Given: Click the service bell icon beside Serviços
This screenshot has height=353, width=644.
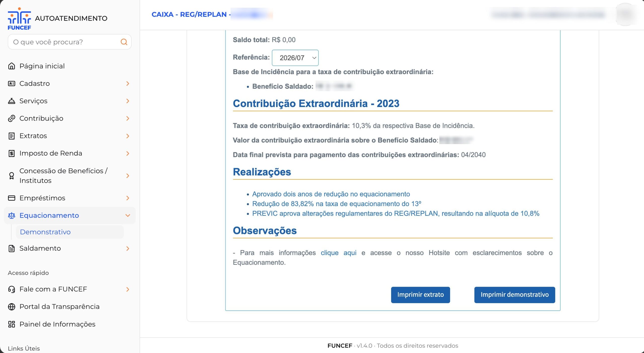Looking at the screenshot, I should 12,101.
